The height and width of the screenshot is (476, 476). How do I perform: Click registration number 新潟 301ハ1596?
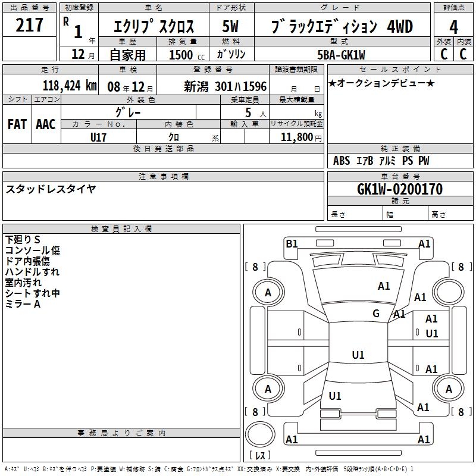[226, 86]
